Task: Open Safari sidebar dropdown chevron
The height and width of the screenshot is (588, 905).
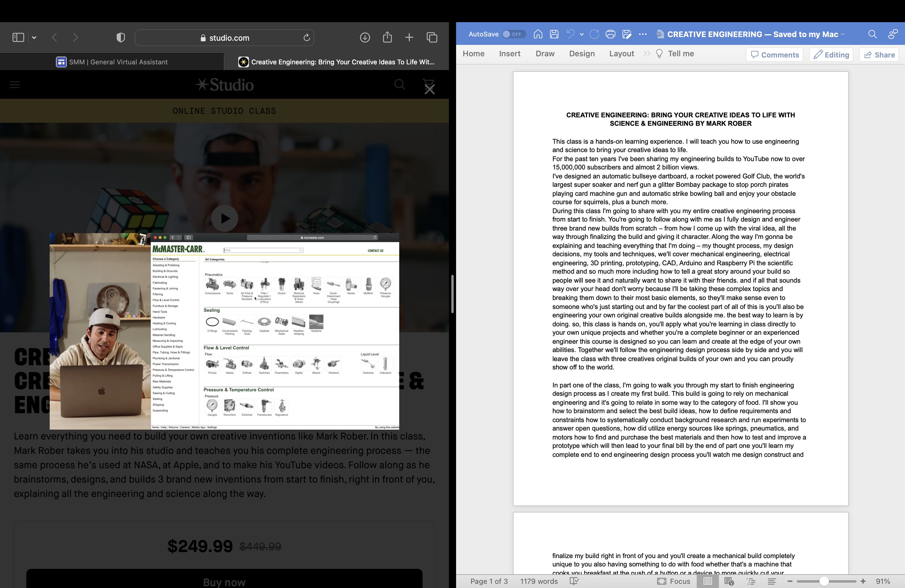Action: pos(34,37)
